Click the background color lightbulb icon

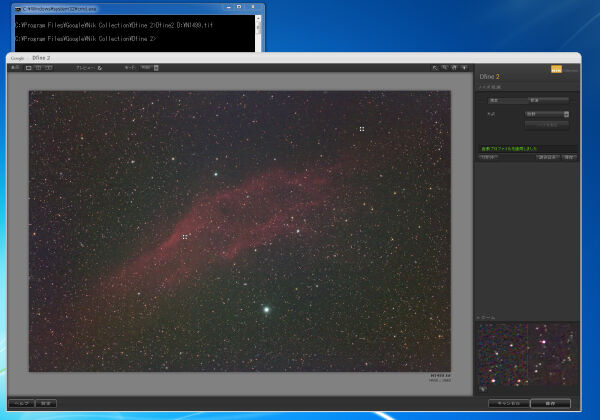(x=464, y=68)
